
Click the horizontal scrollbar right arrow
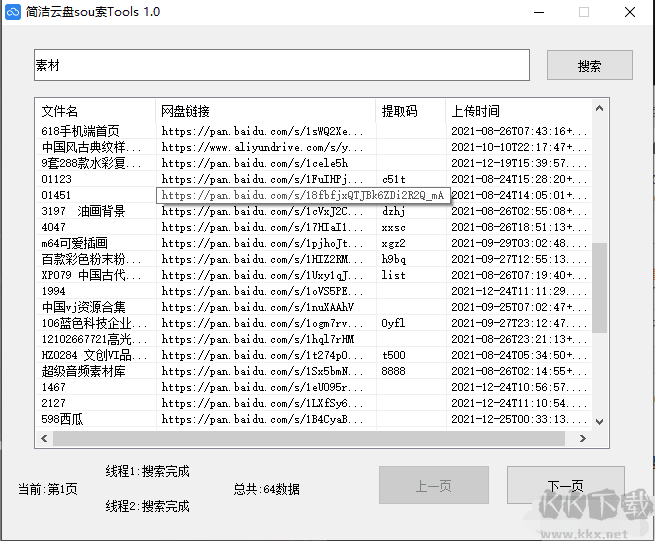click(583, 438)
